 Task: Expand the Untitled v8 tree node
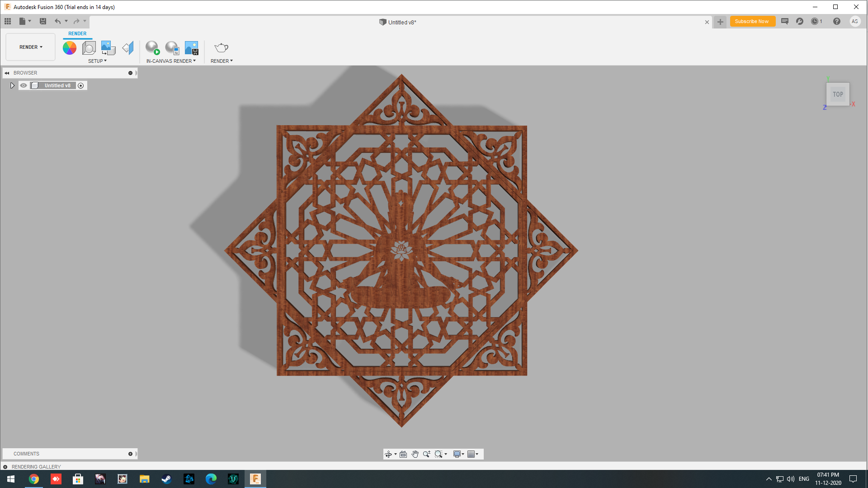(x=12, y=85)
